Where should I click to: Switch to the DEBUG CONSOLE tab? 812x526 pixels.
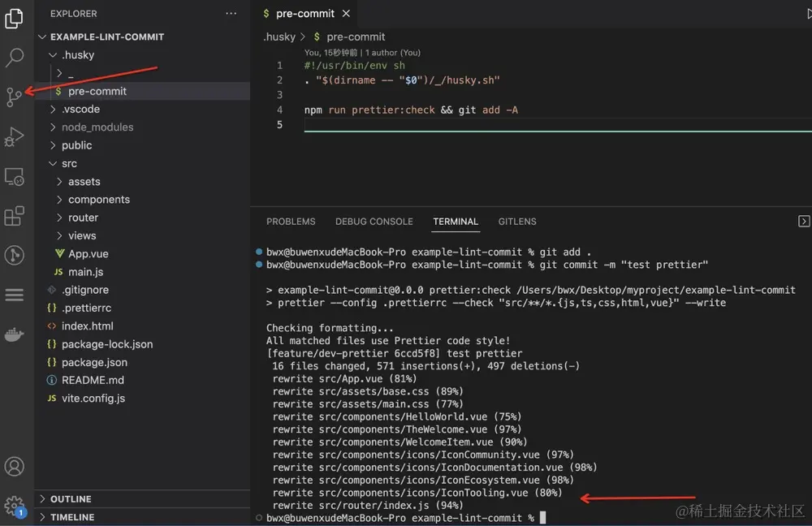[x=374, y=222]
